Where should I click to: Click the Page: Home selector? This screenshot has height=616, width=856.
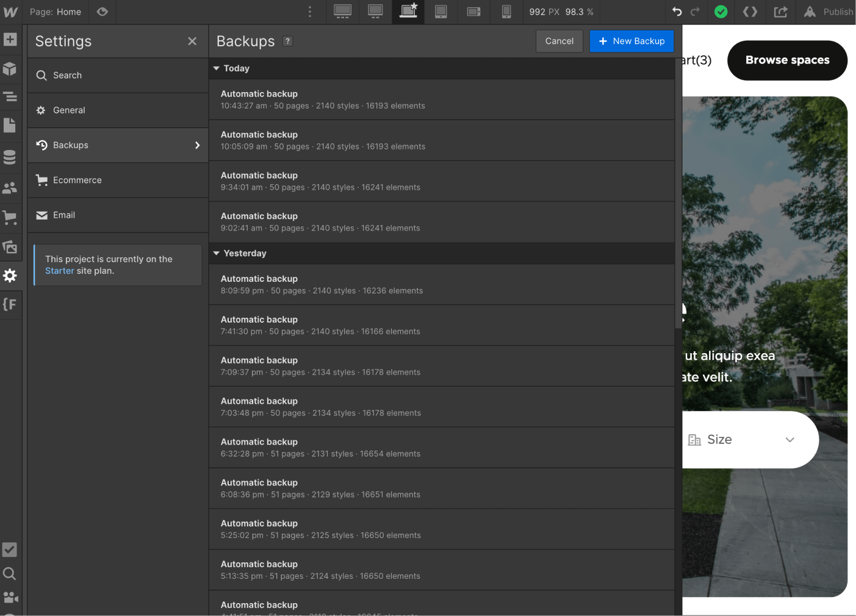pos(56,12)
